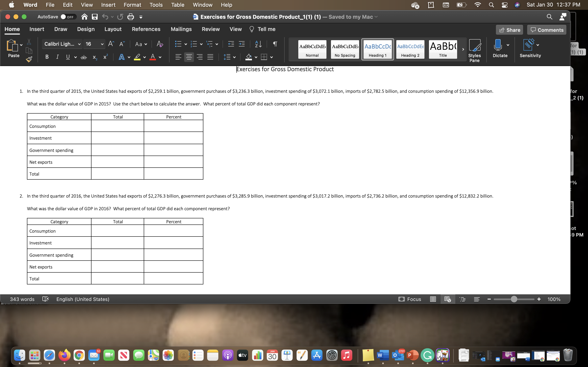Open the Comments panel
588x367 pixels.
pyautogui.click(x=547, y=30)
